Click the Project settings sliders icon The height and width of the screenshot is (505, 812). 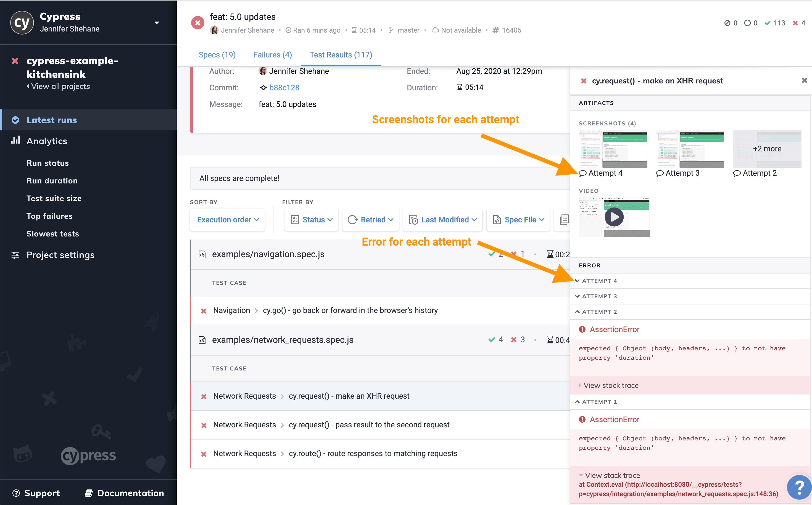(15, 255)
